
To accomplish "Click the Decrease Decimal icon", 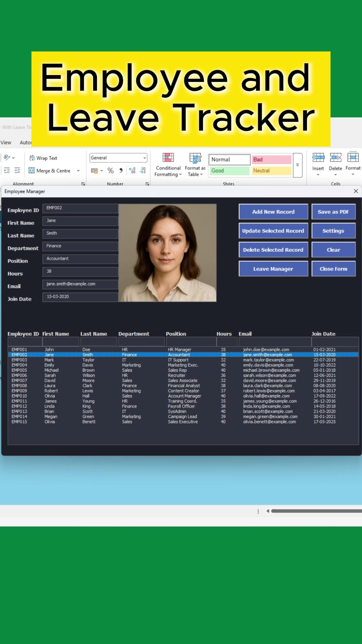I will coord(143,171).
